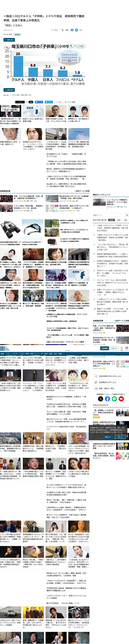This screenshot has height=644, width=129.
Task: Click the top Hatena B! bookmark icon
Action: 76,30
